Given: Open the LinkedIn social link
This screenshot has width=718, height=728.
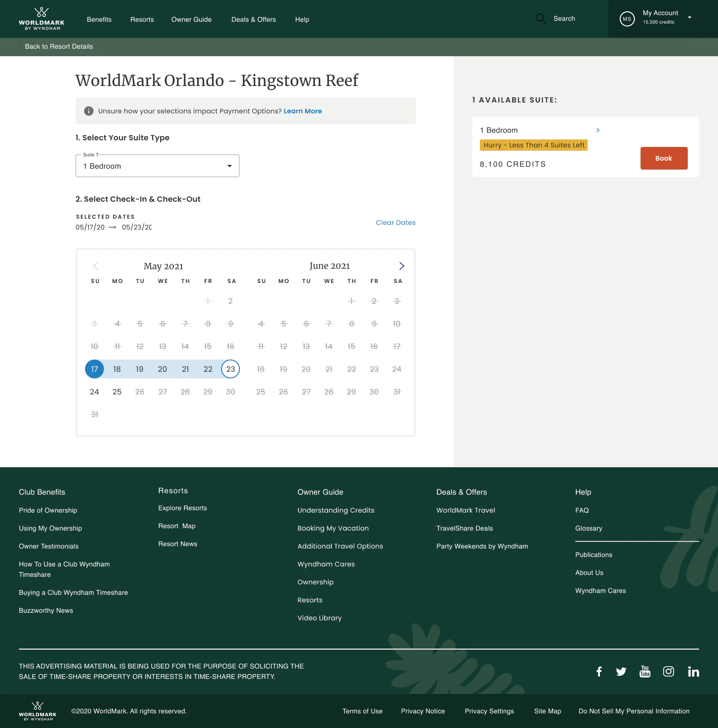Looking at the screenshot, I should [x=693, y=671].
